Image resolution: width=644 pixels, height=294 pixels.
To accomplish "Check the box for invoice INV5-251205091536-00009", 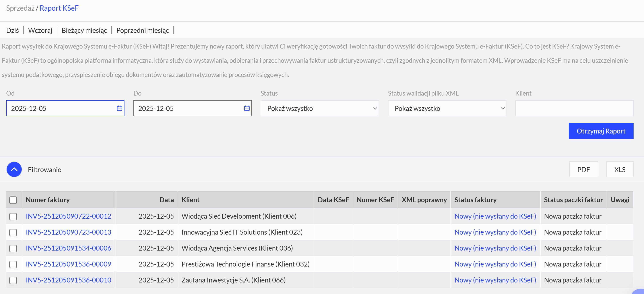I will point(13,265).
